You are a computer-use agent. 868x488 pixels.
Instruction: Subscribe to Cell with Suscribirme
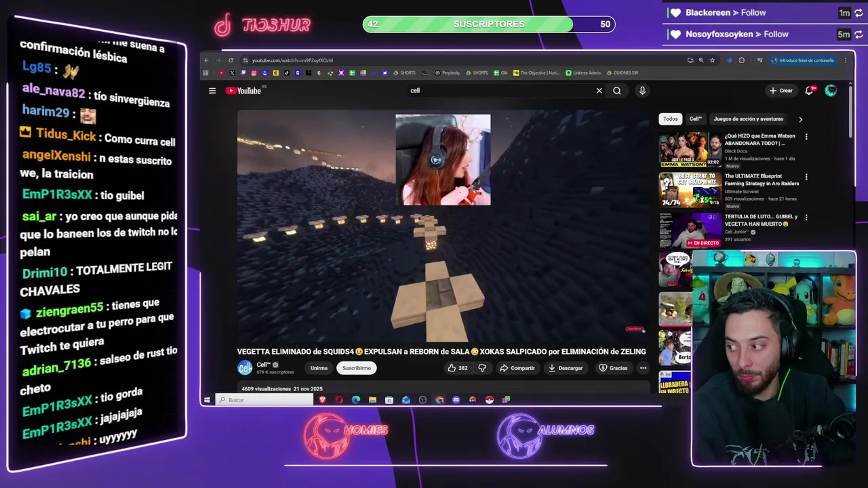[357, 368]
